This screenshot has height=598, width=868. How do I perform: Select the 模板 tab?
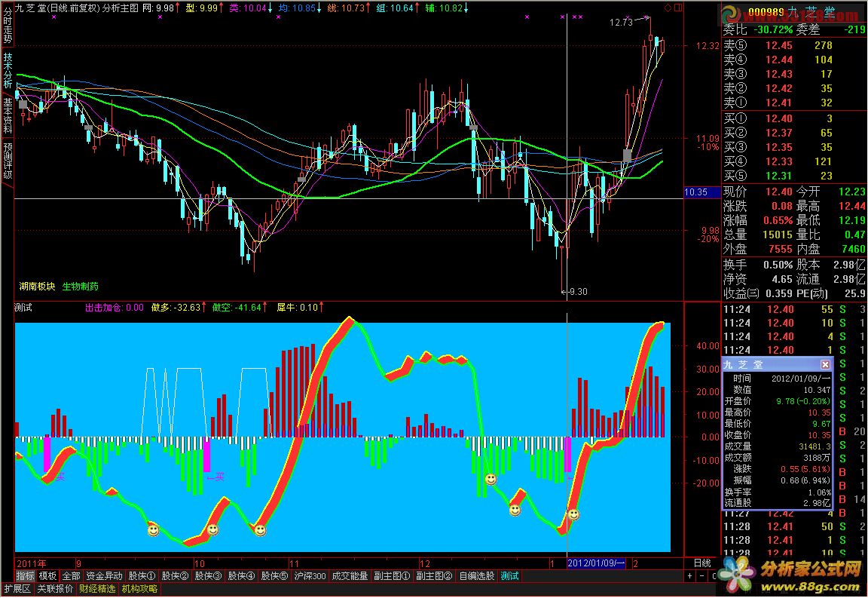coord(47,576)
